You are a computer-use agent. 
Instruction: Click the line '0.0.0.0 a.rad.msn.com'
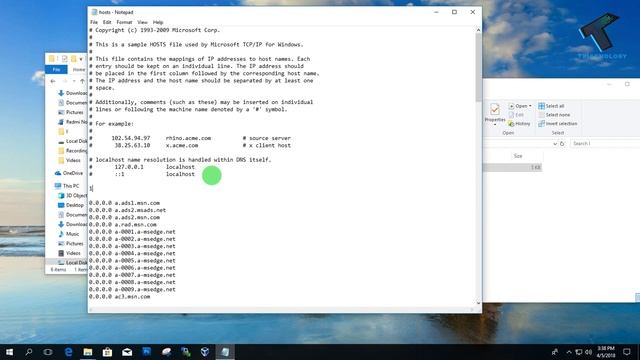coord(123,224)
